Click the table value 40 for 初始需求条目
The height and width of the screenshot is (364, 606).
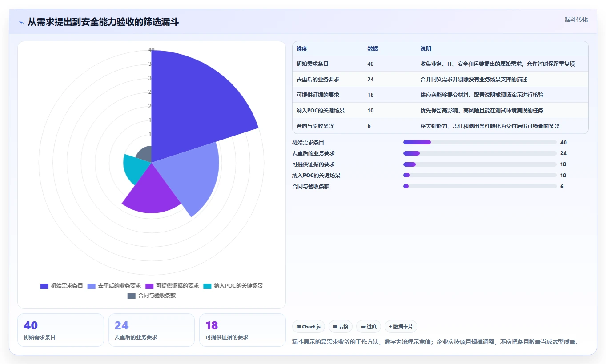click(x=371, y=64)
